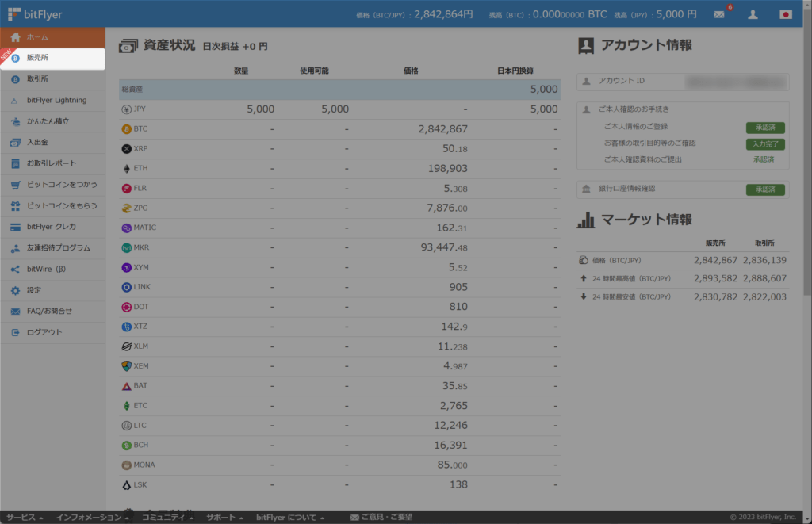
Task: Click the bitFlyer logo in the header
Action: coord(35,14)
